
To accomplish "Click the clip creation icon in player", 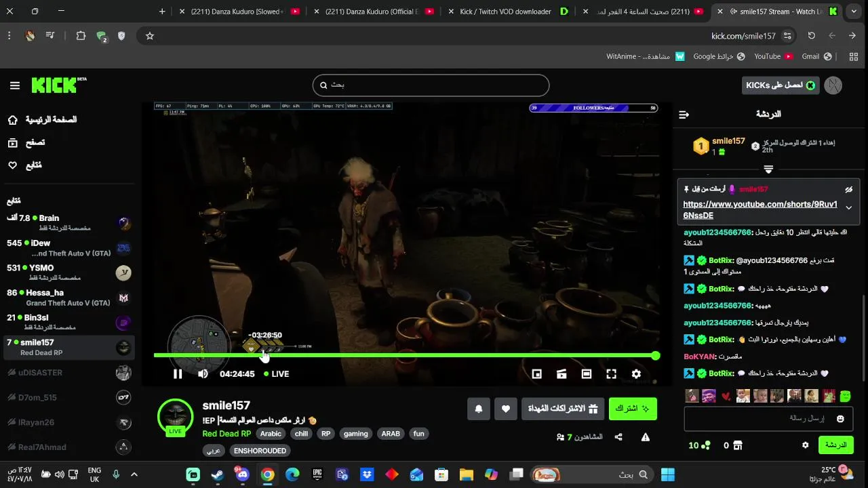I will [x=561, y=373].
